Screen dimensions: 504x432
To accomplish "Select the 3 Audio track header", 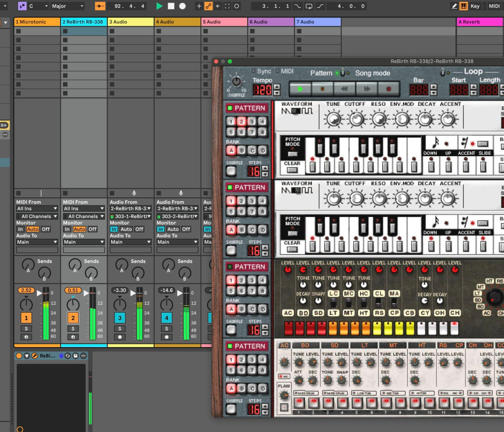I will click(131, 22).
